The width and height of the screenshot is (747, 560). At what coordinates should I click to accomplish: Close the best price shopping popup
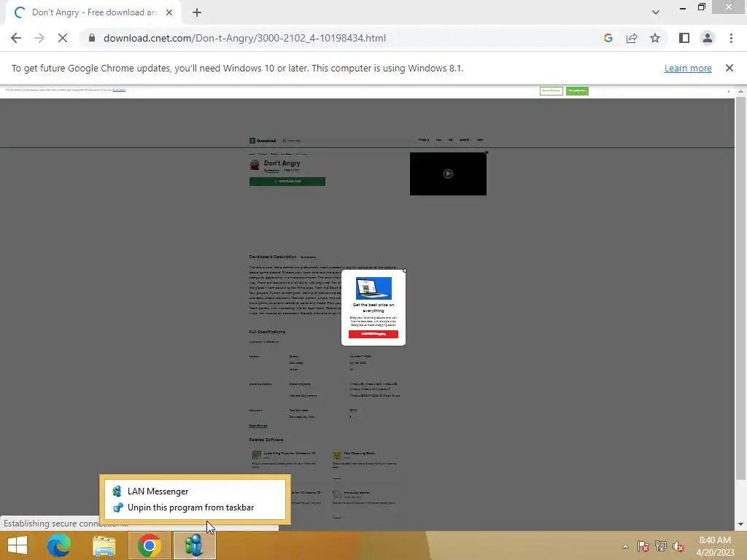point(404,271)
